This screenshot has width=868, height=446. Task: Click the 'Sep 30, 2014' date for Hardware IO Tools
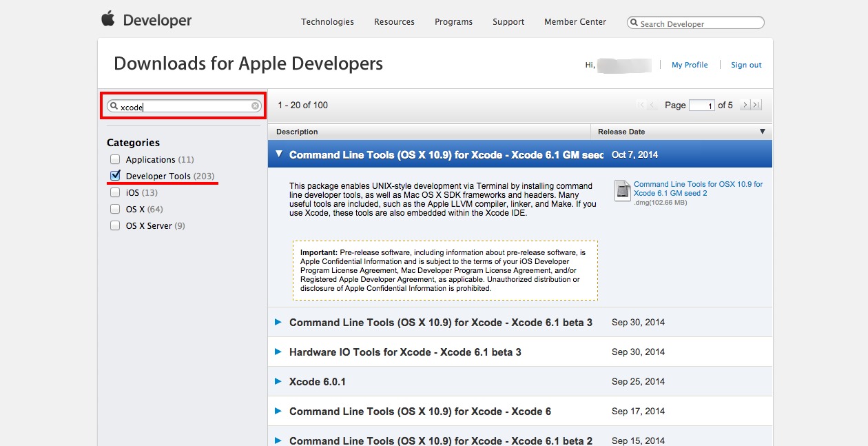pos(638,352)
